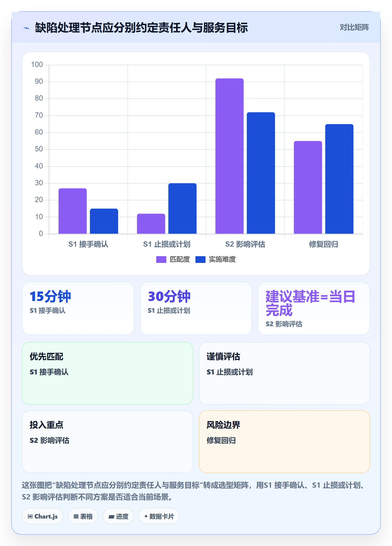Click the blue 实施难度 bar for S2 影响评估
The height and width of the screenshot is (546, 392).
point(261,173)
